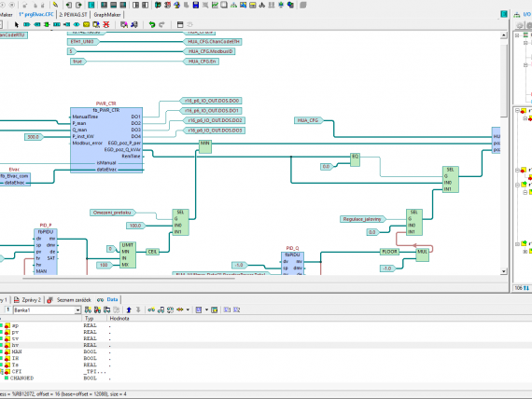The height and width of the screenshot is (399, 532).
Task: Click the grey redo arrow icon
Action: click(x=161, y=24)
